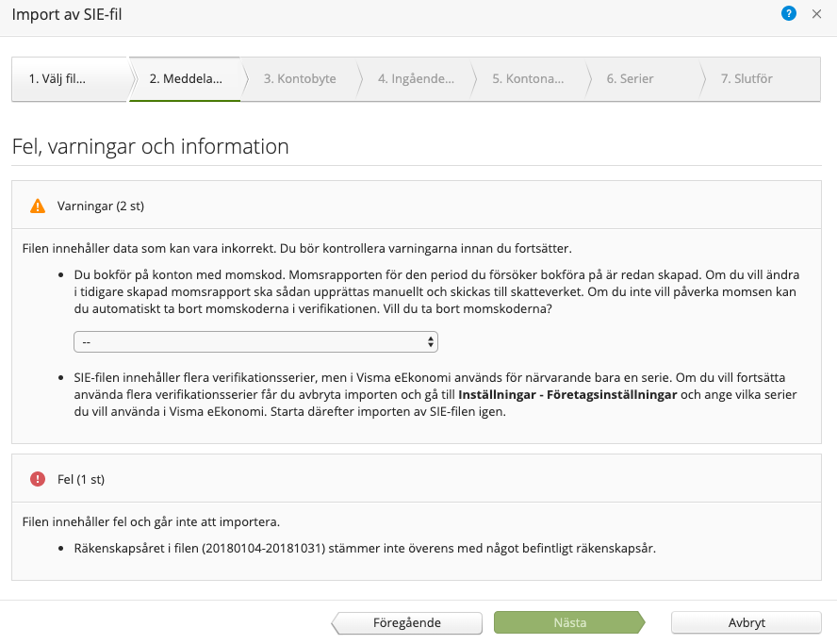Click the green Nästa button
The image size is (837, 644).
[x=569, y=622]
